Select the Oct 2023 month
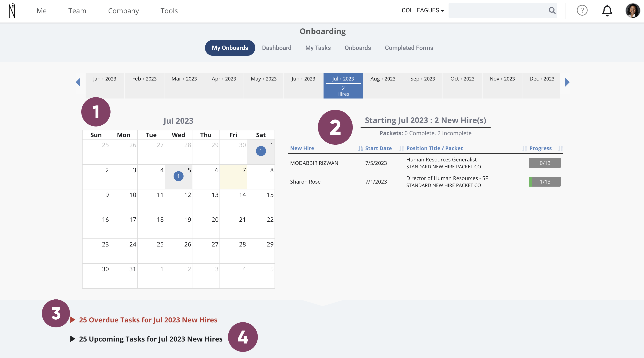 [x=462, y=85]
